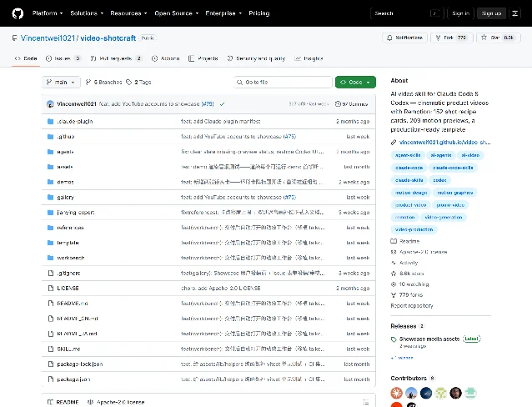Click the Notifications bell button
This screenshot has height=407, width=532.
pos(404,38)
